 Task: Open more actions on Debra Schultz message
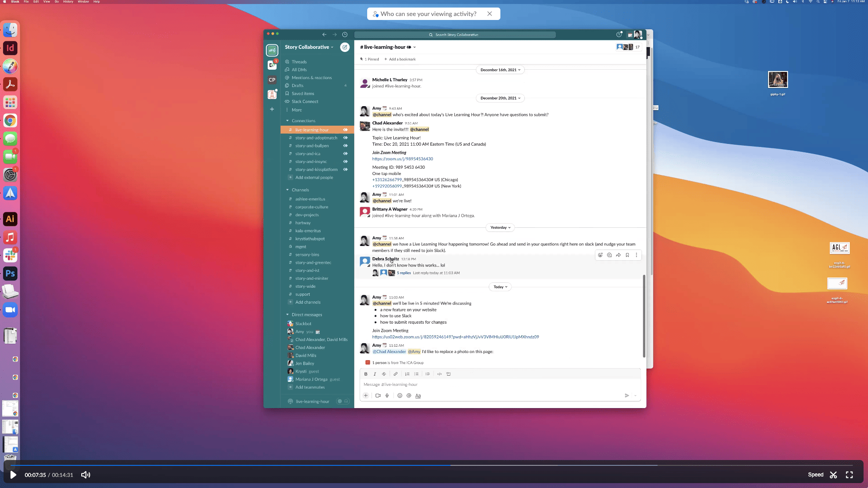pos(636,255)
